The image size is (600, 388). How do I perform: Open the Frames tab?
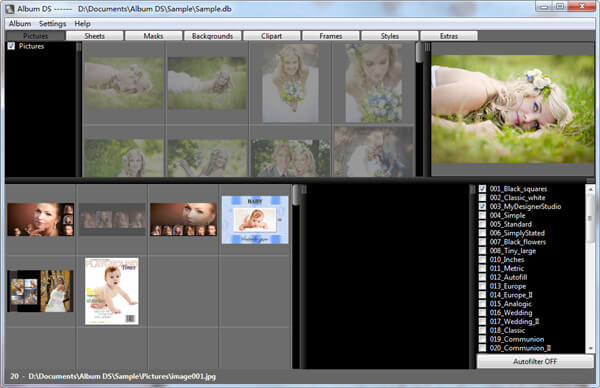tap(331, 36)
